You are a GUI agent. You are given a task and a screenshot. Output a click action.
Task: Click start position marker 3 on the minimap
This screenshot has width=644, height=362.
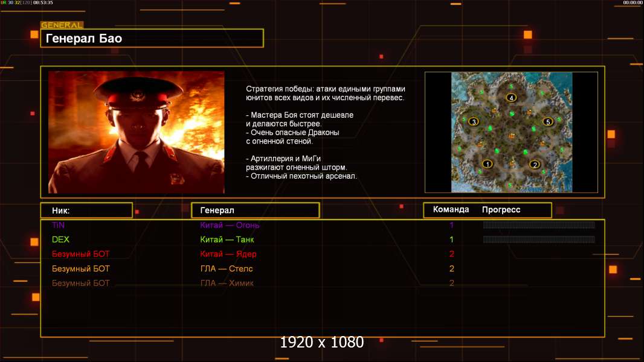474,122
